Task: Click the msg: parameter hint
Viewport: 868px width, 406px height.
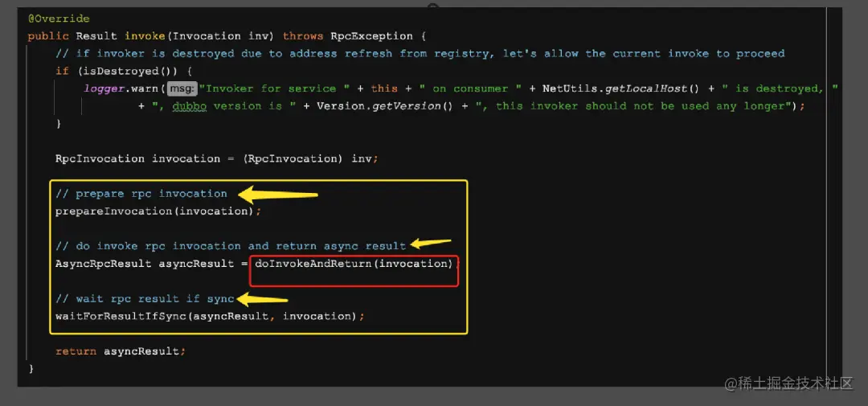Action: 182,88
